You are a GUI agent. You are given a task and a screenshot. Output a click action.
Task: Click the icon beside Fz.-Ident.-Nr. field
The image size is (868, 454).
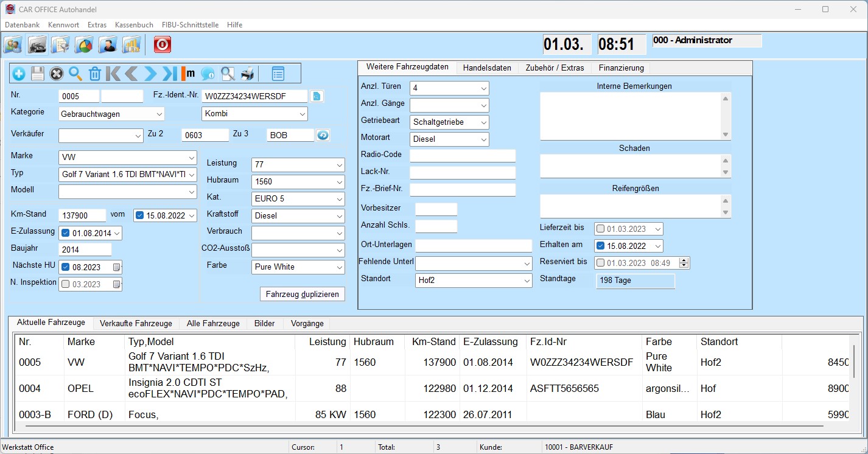317,96
